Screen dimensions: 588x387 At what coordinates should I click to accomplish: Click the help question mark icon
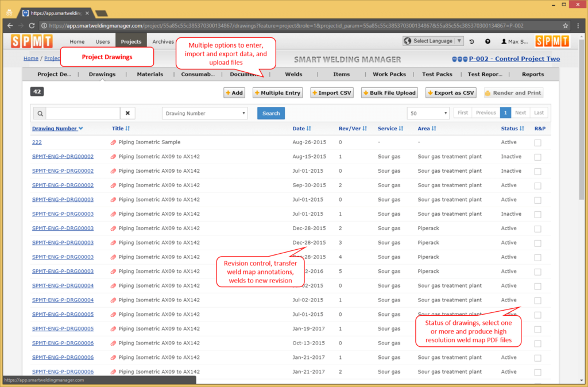tap(488, 41)
